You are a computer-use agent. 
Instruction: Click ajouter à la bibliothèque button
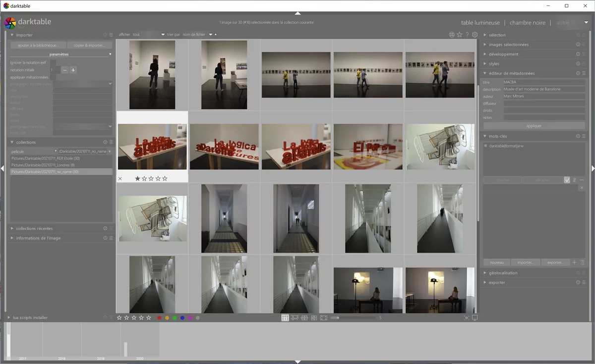point(38,45)
